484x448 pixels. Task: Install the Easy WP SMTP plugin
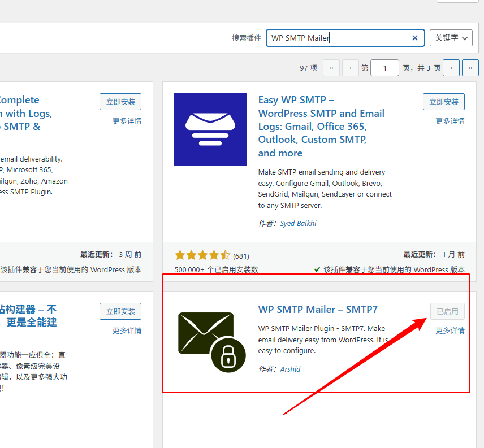click(443, 102)
